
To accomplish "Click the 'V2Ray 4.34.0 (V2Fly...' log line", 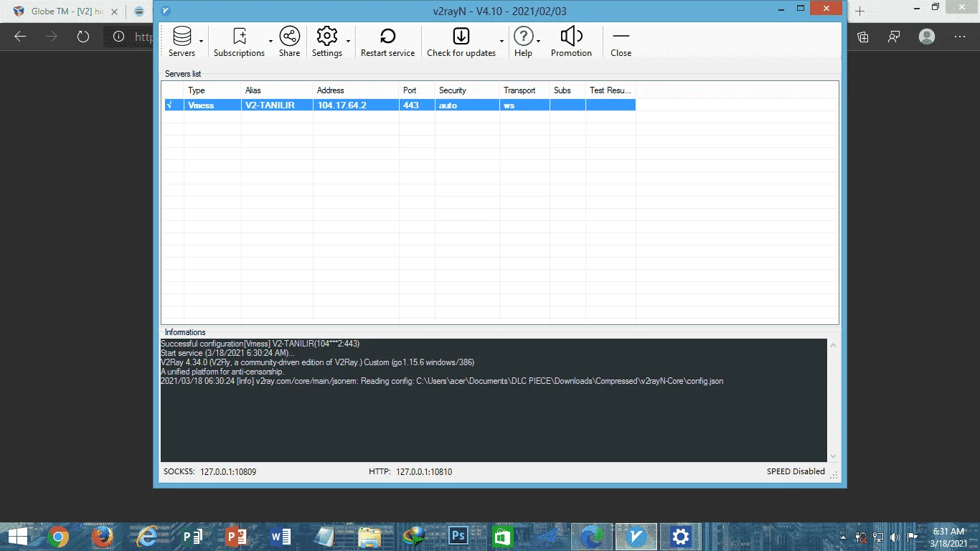I will [317, 362].
